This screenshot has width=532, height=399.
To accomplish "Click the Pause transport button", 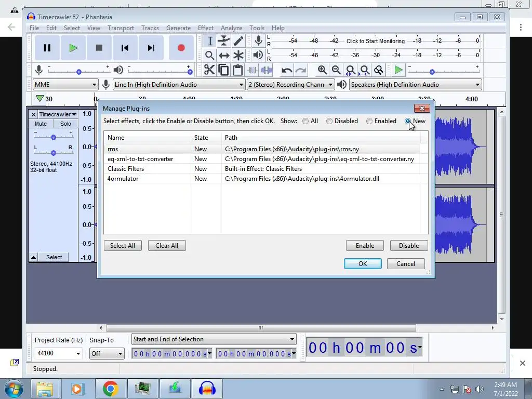I will [47, 48].
